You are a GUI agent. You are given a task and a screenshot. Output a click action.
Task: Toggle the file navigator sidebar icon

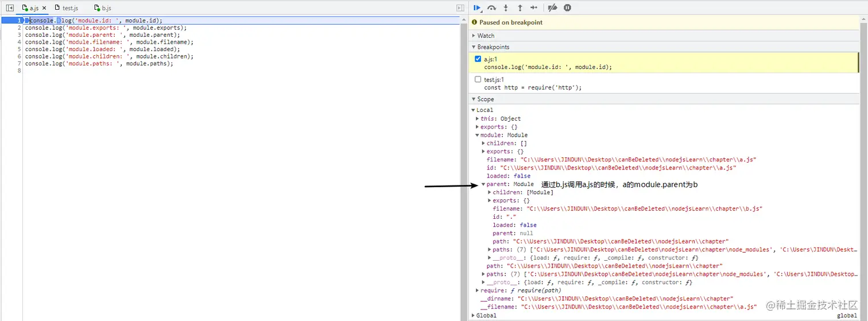pyautogui.click(x=10, y=8)
